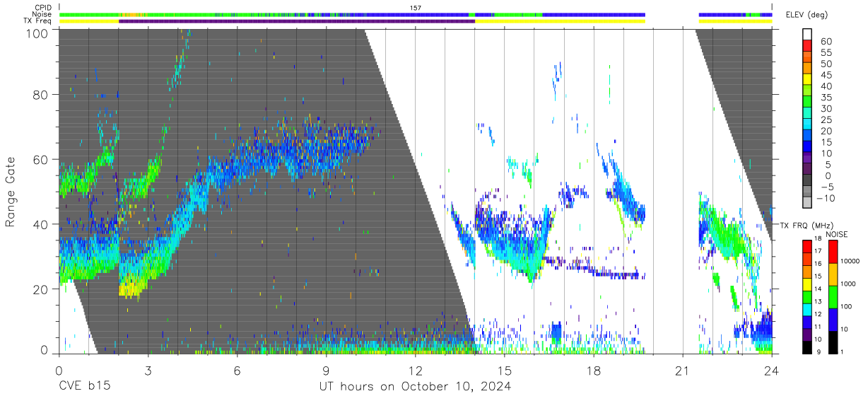The image size is (868, 401).
Task: Click the UT hours on October 10, 2024 title
Action: pos(415,387)
